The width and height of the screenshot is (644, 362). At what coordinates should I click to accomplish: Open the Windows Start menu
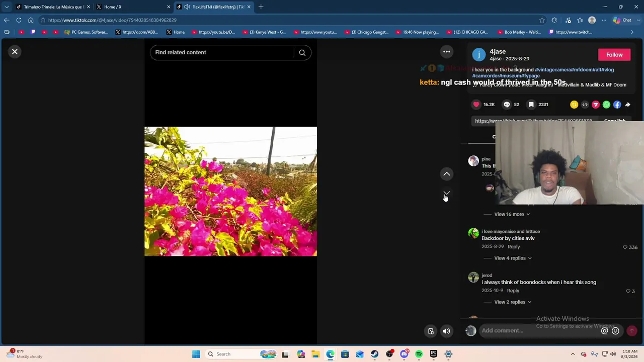point(196,354)
